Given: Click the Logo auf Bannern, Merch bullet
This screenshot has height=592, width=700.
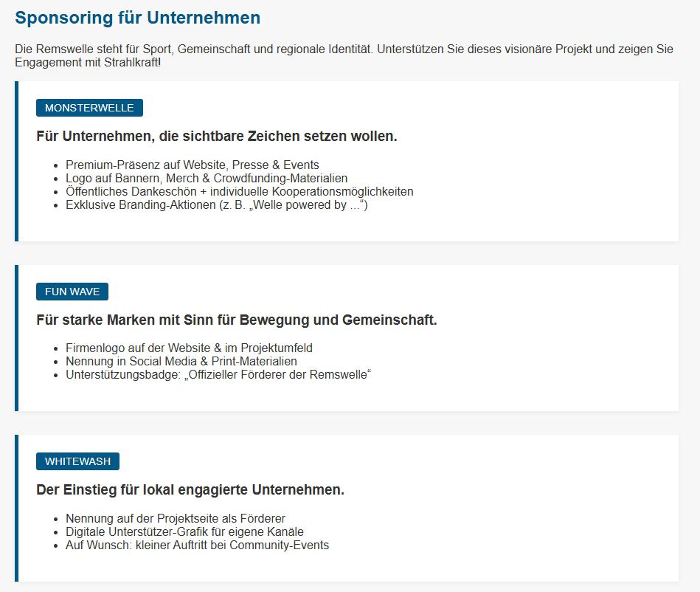Looking at the screenshot, I should 207,179.
